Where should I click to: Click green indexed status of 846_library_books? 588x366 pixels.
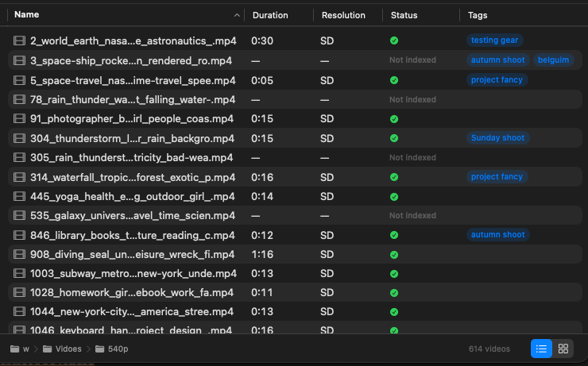(x=394, y=235)
